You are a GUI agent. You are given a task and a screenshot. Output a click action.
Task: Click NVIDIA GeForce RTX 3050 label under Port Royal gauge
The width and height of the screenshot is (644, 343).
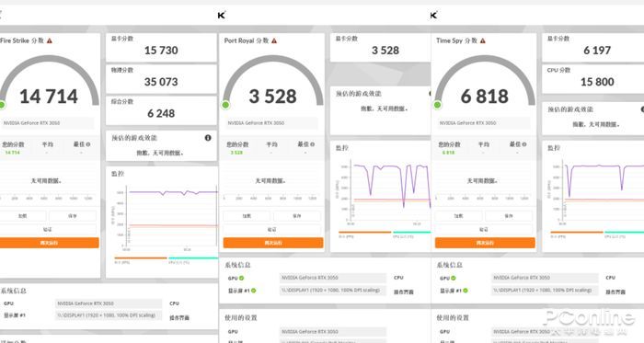pyautogui.click(x=256, y=123)
